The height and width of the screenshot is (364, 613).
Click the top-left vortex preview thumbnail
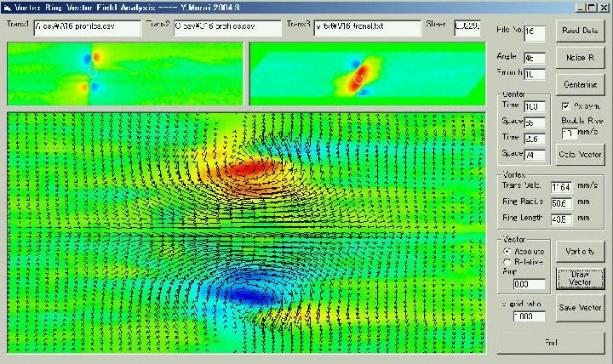pyautogui.click(x=124, y=71)
